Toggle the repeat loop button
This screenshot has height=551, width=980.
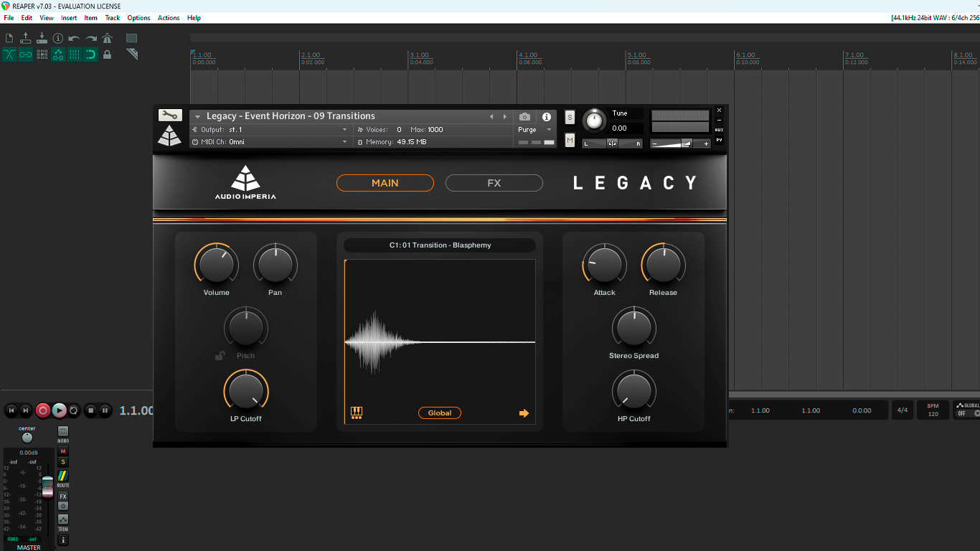point(74,410)
